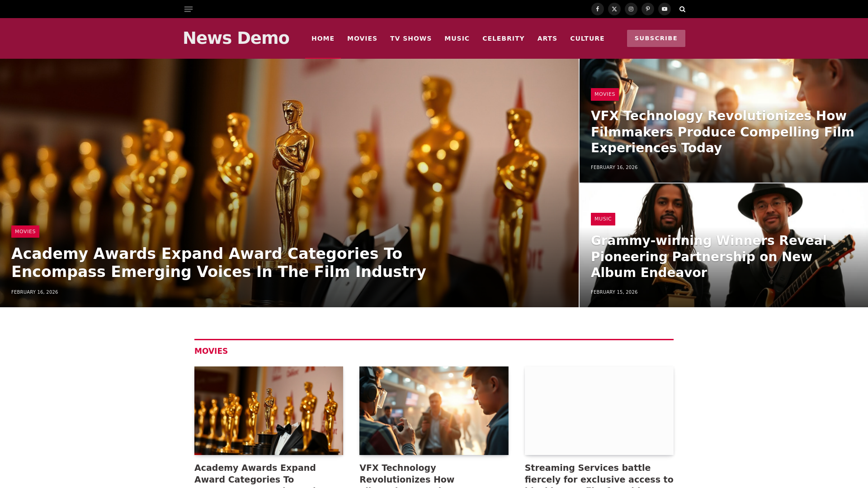The width and height of the screenshot is (868, 488).
Task: Open the X (Twitter) social icon
Action: 614,9
